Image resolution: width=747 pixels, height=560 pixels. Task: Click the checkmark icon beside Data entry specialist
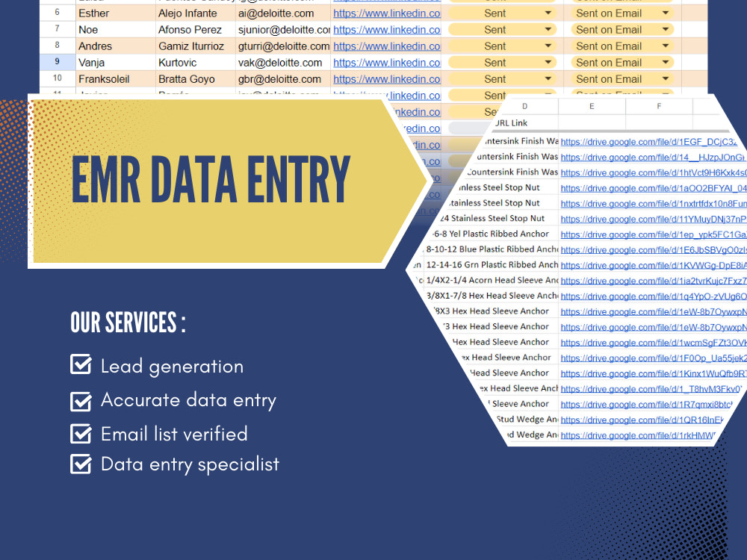[x=82, y=464]
